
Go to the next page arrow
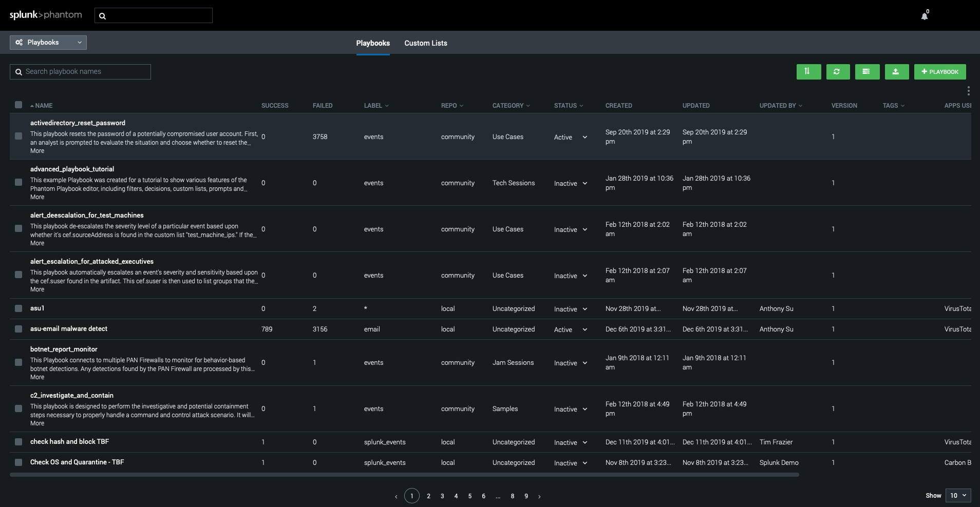[x=539, y=496]
